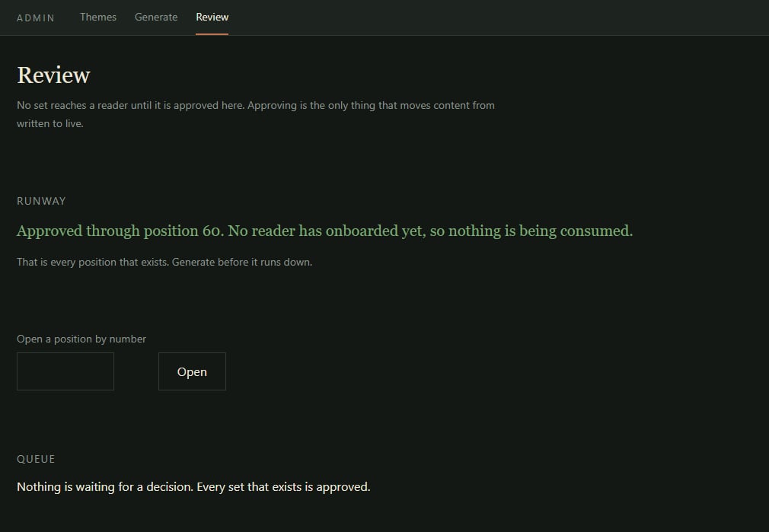Viewport: 769px width, 532px height.
Task: Click the Open button
Action: (x=192, y=371)
